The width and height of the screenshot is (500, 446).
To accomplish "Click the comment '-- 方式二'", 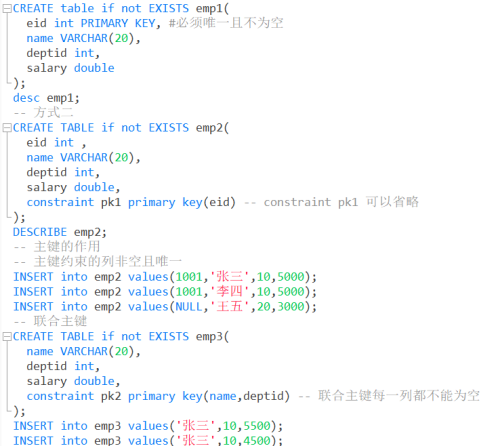I will [x=43, y=113].
